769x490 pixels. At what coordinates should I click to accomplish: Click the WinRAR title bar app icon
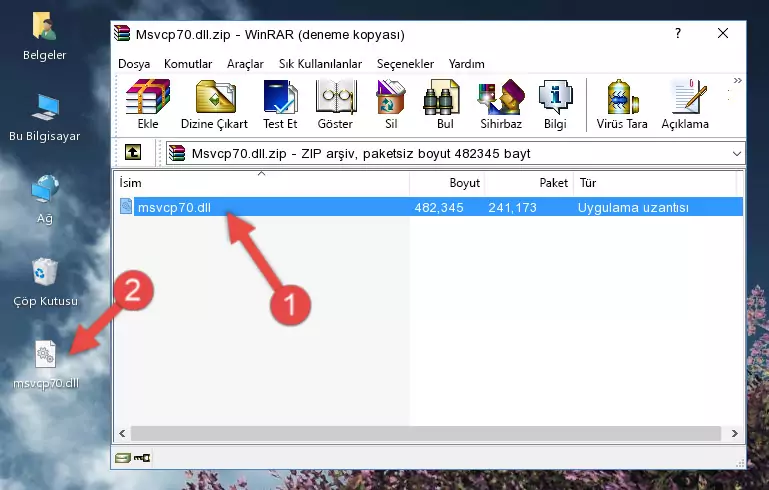pos(122,34)
